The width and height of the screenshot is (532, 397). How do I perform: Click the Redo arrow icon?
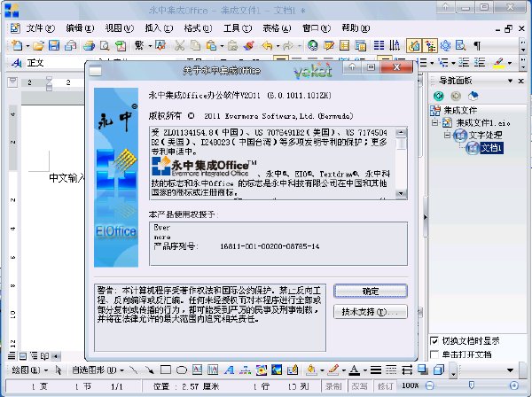[x=287, y=45]
